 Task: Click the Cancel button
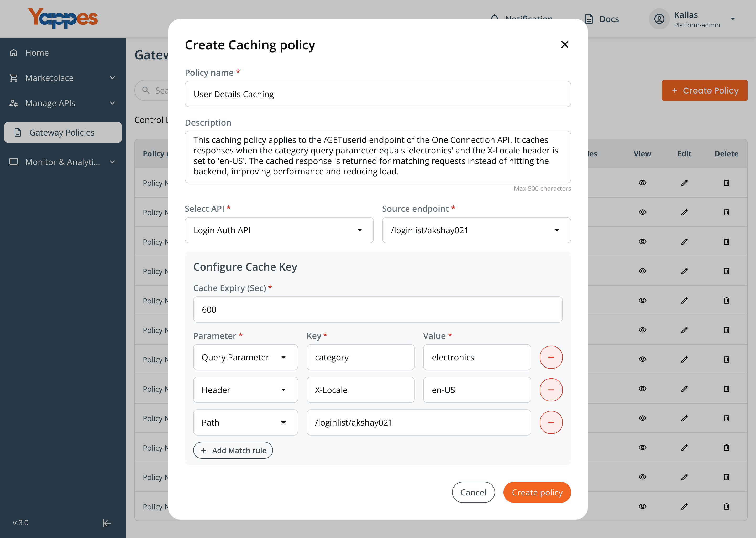[473, 492]
